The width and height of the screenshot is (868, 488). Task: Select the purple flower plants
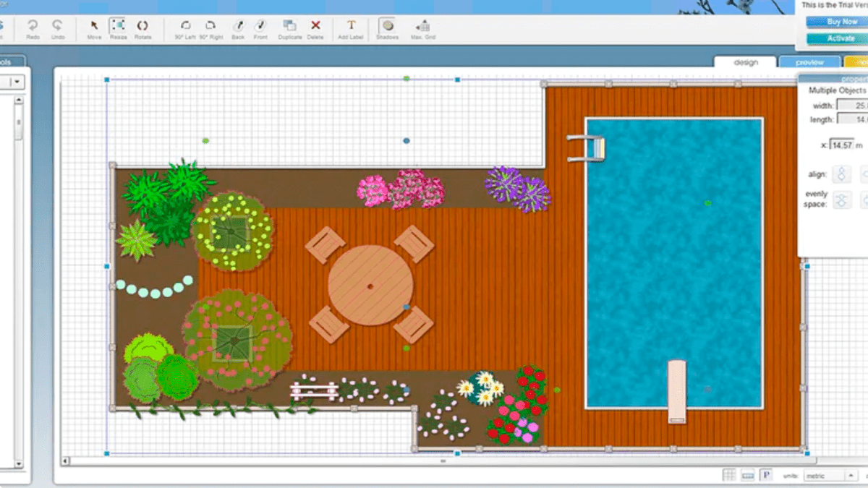(x=517, y=189)
